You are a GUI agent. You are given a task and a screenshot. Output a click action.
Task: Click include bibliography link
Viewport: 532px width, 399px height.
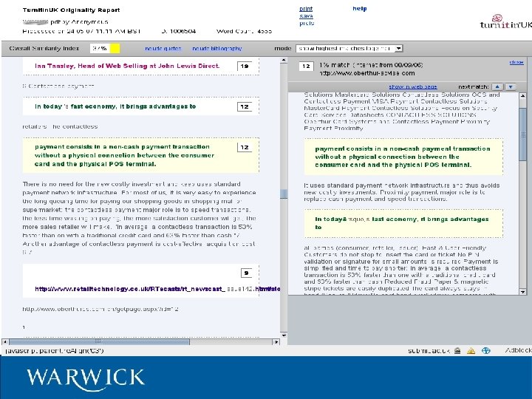coord(217,49)
